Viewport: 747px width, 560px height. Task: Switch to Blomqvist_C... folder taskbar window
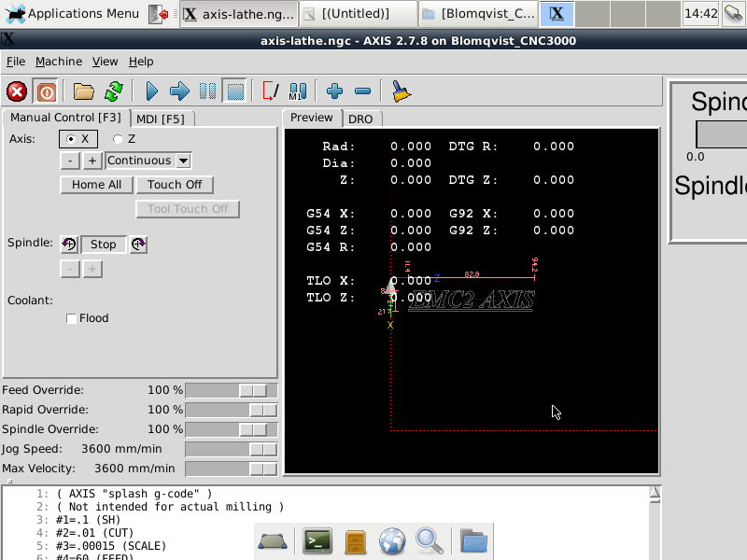[x=478, y=14]
